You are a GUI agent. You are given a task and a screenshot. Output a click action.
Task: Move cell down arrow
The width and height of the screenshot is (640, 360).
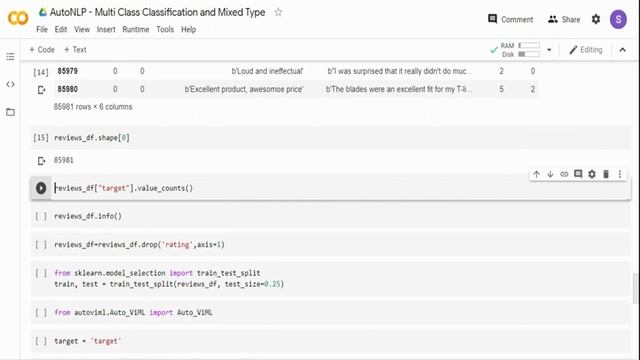click(550, 174)
